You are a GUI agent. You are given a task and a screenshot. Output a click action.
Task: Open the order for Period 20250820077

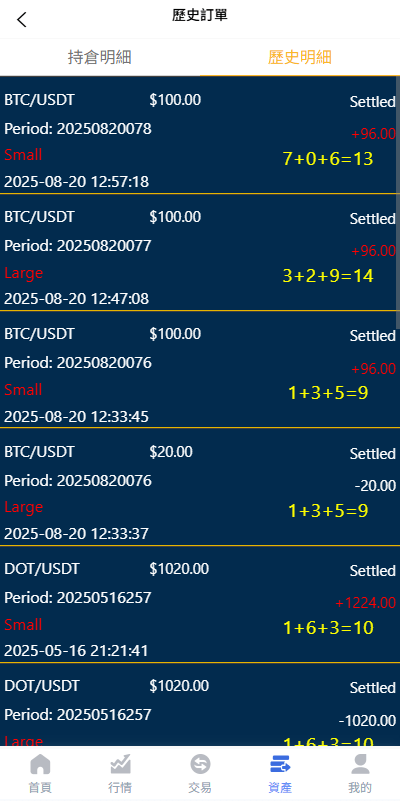200,252
